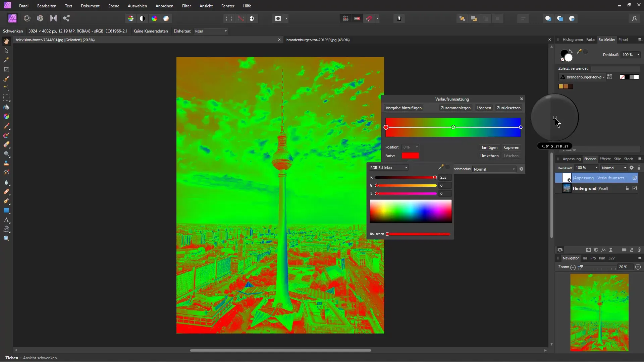644x362 pixels.
Task: Open the Normal blend mode dropdown in dialog
Action: coord(494,169)
